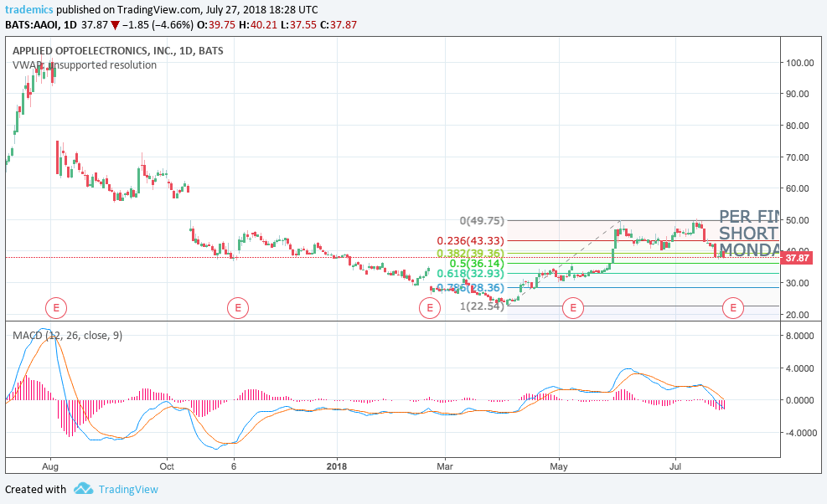Click the 50.00 price axis label
827x504 pixels.
point(797,220)
